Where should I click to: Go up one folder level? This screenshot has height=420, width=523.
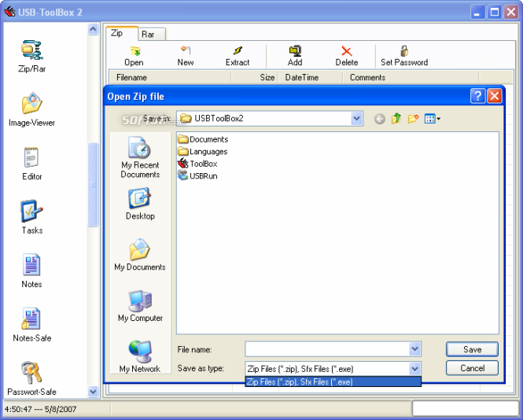click(x=396, y=119)
